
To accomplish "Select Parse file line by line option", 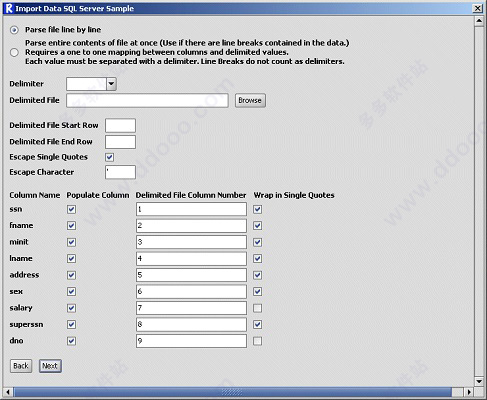I will 14,30.
